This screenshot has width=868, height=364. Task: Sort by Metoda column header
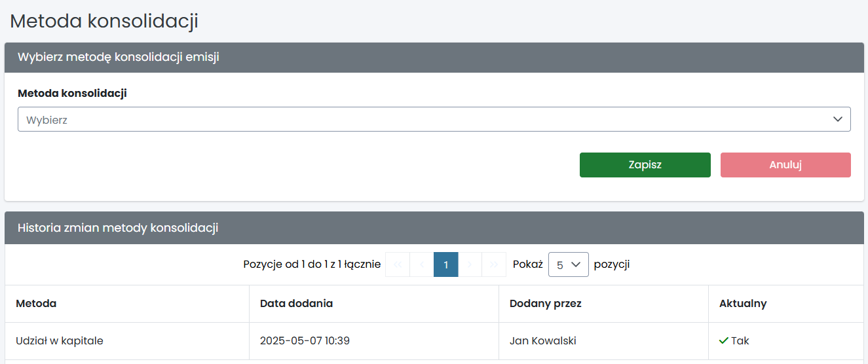pos(36,304)
